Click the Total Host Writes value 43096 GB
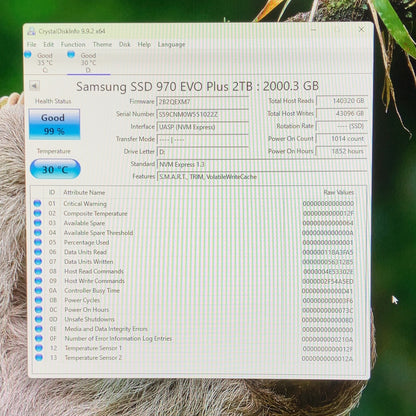This screenshot has width=416, height=416. coord(342,113)
